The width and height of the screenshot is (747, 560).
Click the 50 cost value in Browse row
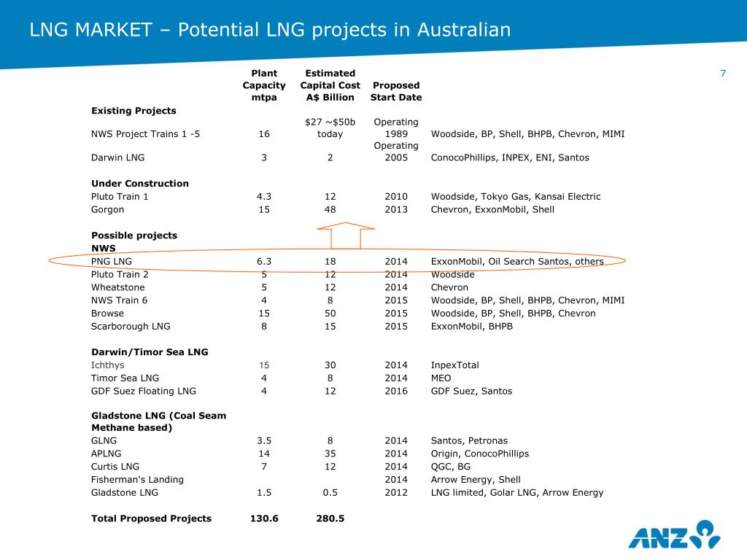330,314
